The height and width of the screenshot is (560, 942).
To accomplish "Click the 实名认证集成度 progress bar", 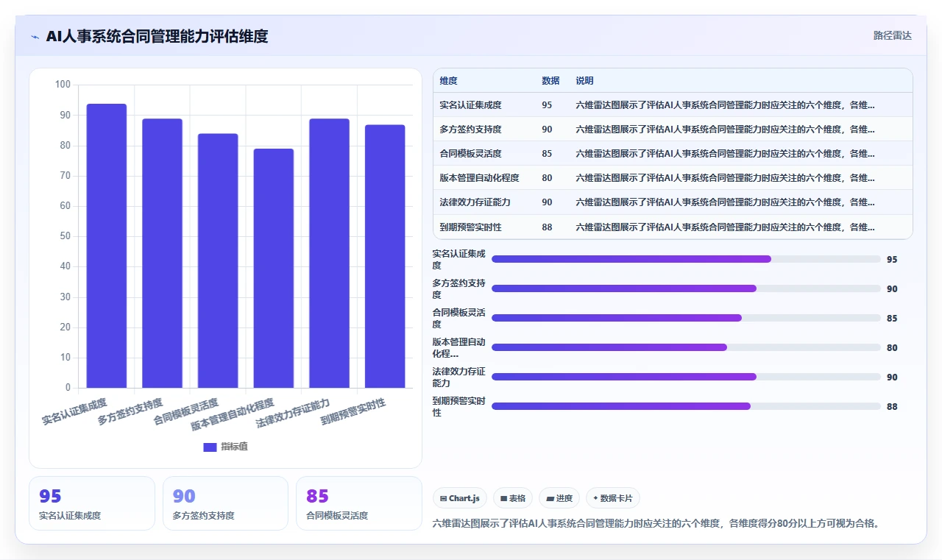I will pyautogui.click(x=686, y=259).
